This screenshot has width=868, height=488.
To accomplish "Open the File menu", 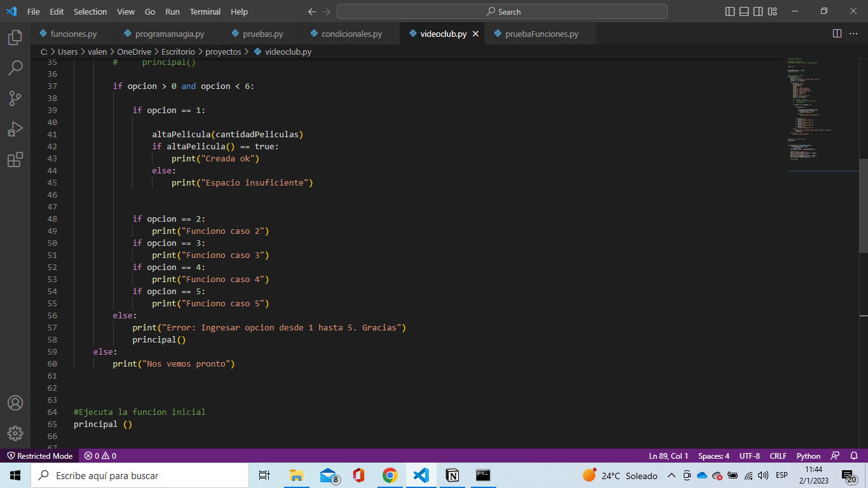I will point(34,11).
